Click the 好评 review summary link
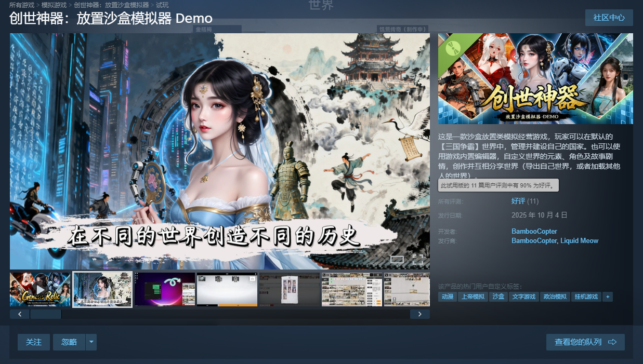 point(518,201)
